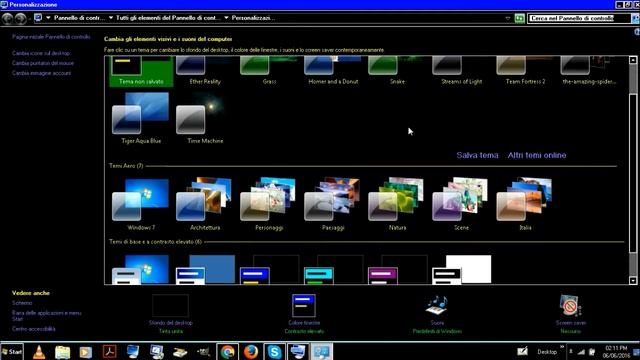
Task: Expand dropdown arrow before Personalizzazione breadcrumb
Action: 226,18
